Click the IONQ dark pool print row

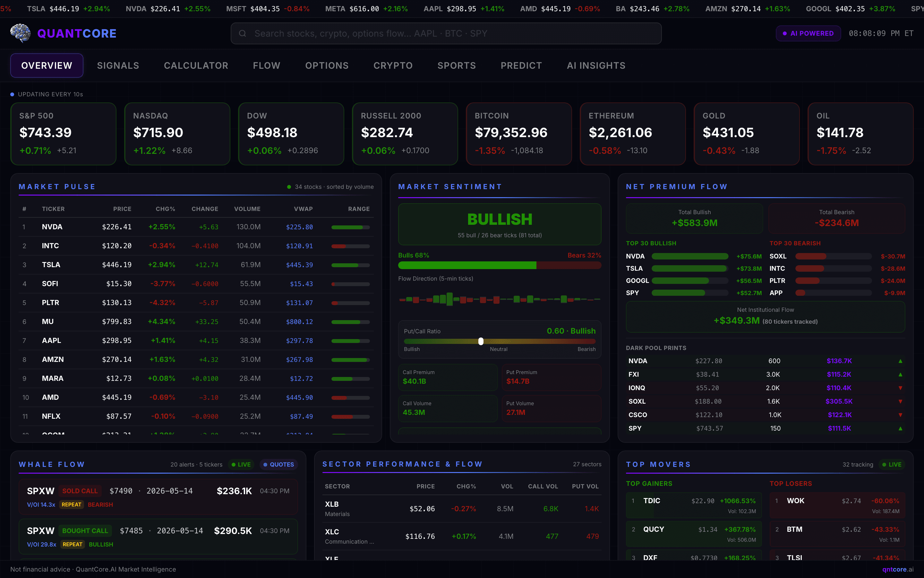click(765, 388)
